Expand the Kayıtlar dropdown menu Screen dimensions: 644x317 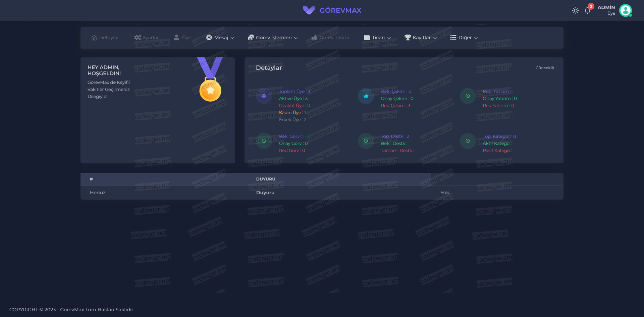pyautogui.click(x=421, y=38)
